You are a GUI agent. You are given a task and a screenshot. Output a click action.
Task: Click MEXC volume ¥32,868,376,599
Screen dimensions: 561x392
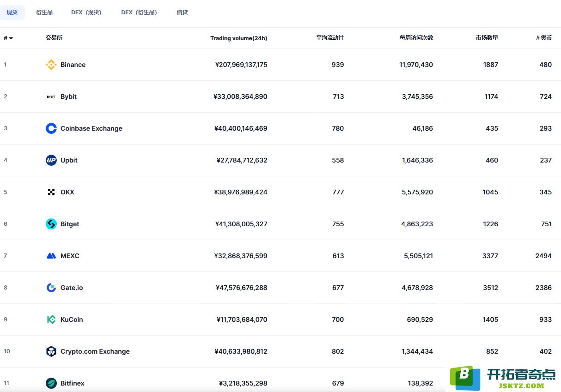coord(241,256)
